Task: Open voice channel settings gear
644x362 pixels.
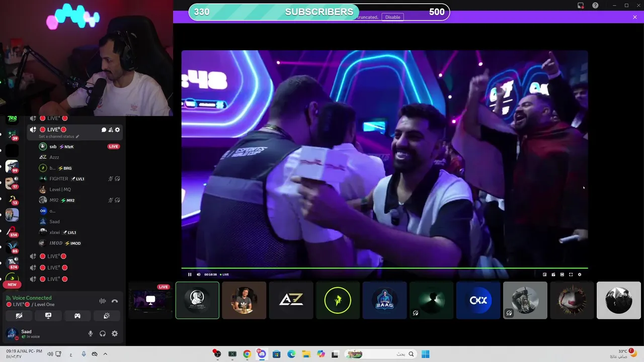Action: [118, 130]
